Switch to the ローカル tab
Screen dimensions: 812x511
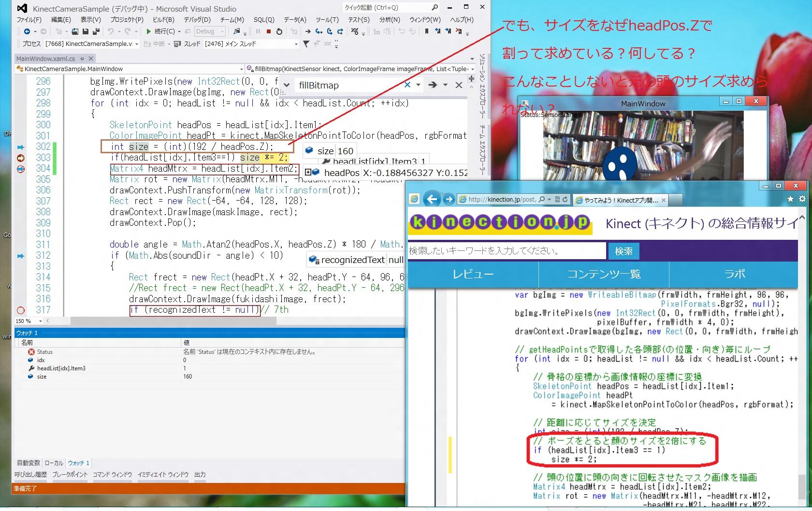[54, 463]
